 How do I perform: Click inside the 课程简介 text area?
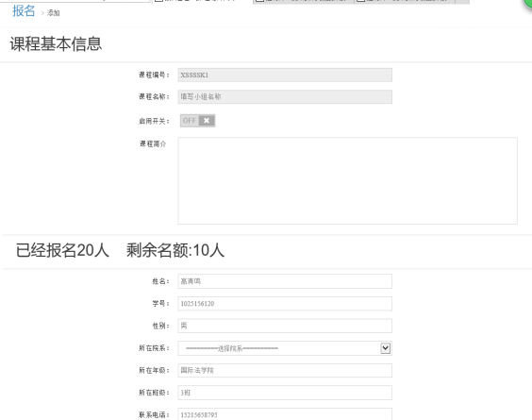tap(347, 180)
